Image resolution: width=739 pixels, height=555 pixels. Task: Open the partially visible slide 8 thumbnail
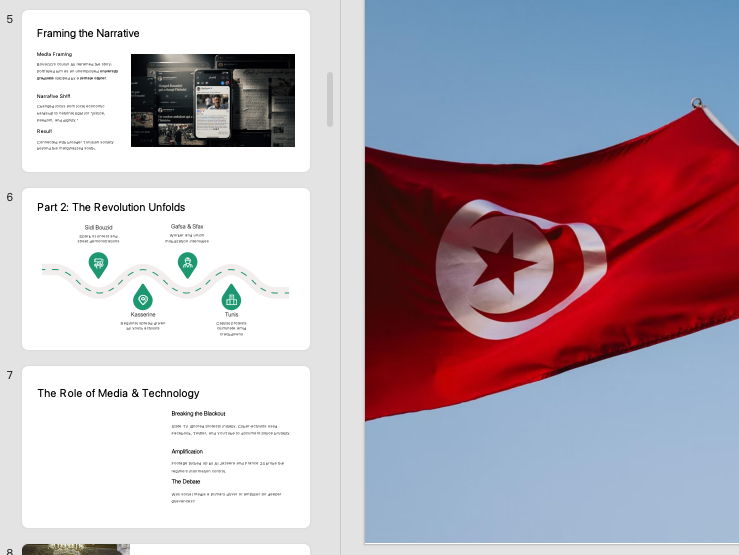pos(166,549)
